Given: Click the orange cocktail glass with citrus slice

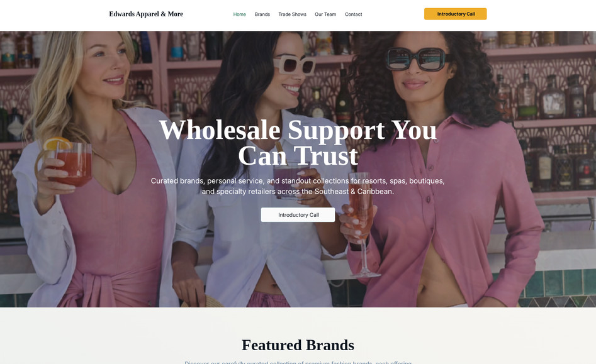Looking at the screenshot, I should [x=70, y=162].
